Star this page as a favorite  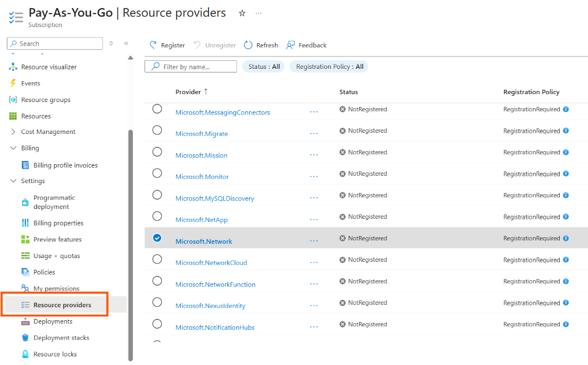tap(241, 12)
